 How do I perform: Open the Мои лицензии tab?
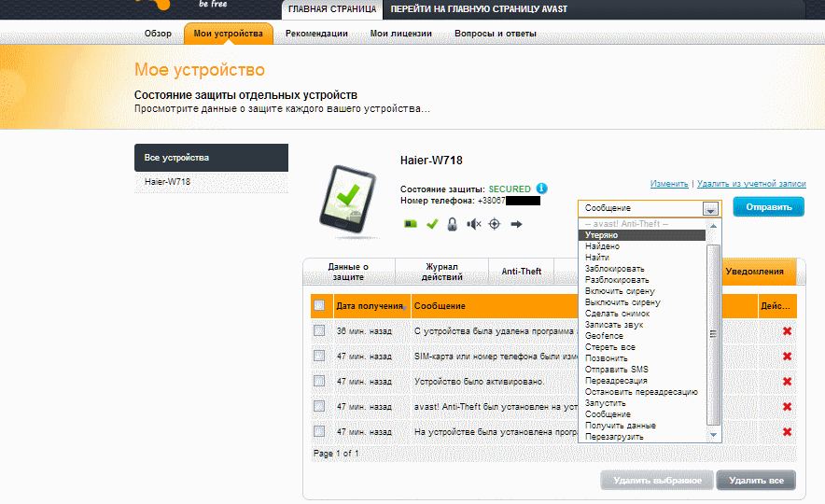pyautogui.click(x=401, y=34)
